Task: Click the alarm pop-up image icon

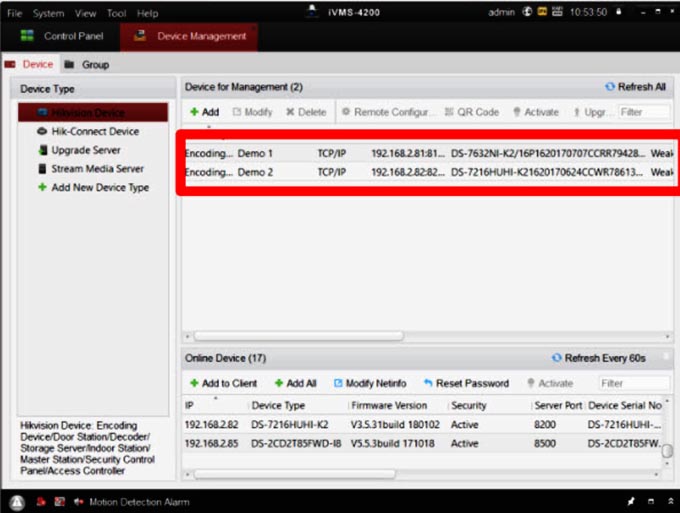Action: point(60,502)
